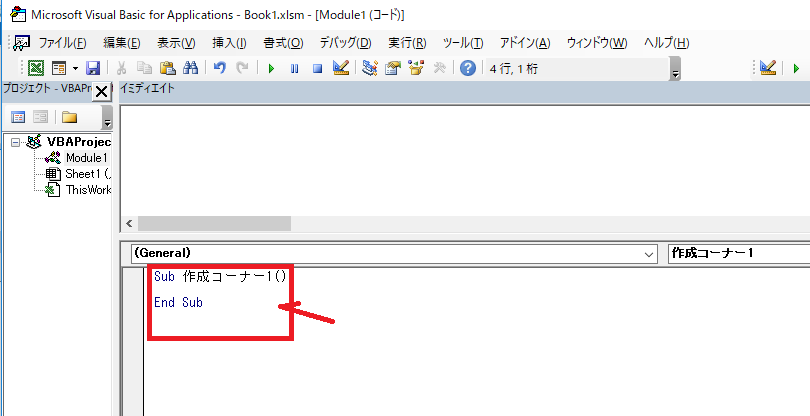Screen dimensions: 810x416
Task: Click the code window control icon in menu bar
Action: click(x=22, y=43)
